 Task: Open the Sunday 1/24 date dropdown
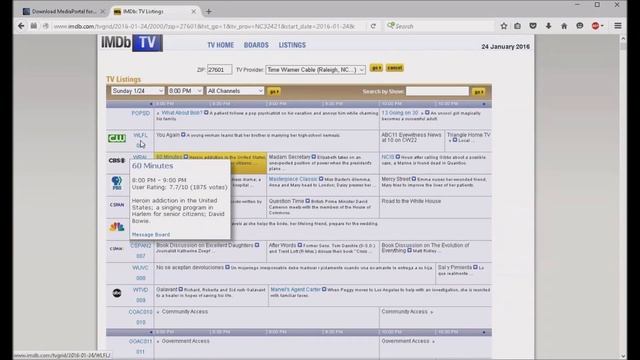tap(138, 91)
